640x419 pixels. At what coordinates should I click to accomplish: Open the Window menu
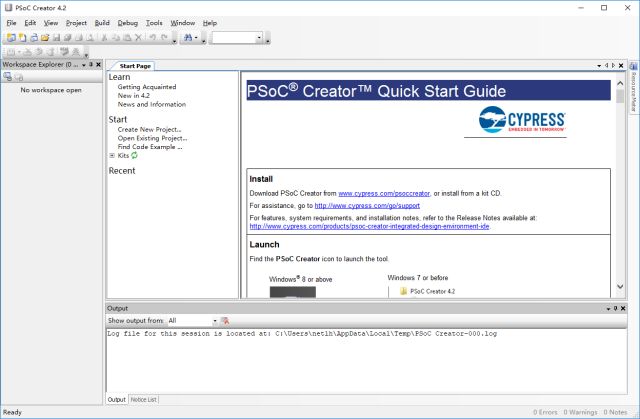182,23
